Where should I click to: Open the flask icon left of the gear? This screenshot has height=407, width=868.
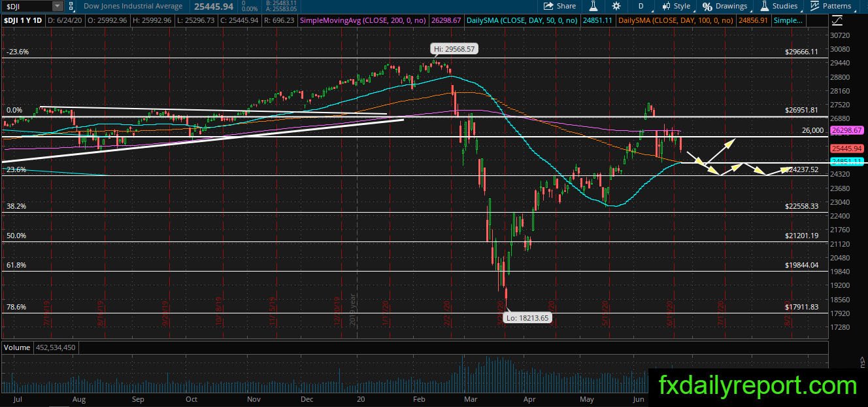(593, 6)
